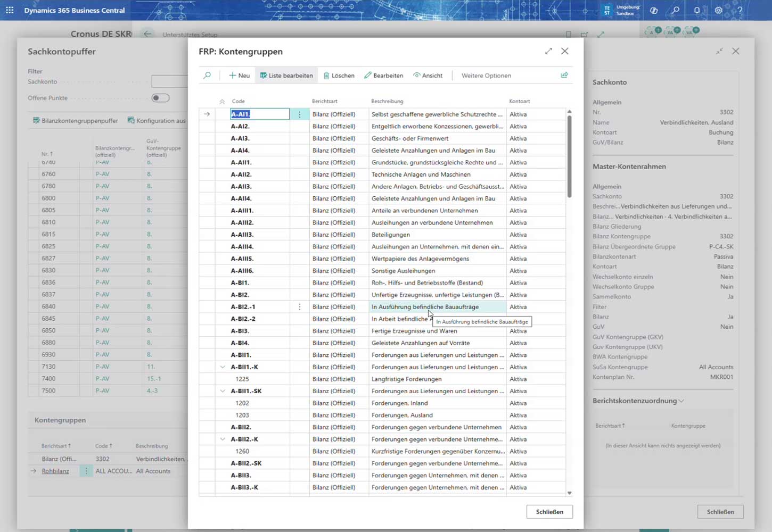Open the settings gear in header
Screen dimensions: 772x532
tap(718, 10)
